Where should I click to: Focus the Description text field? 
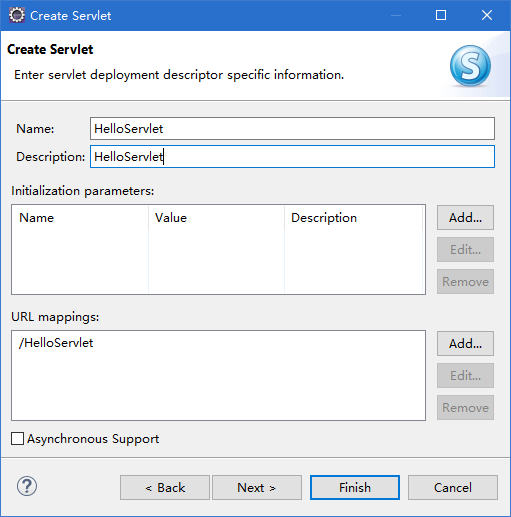(x=292, y=157)
